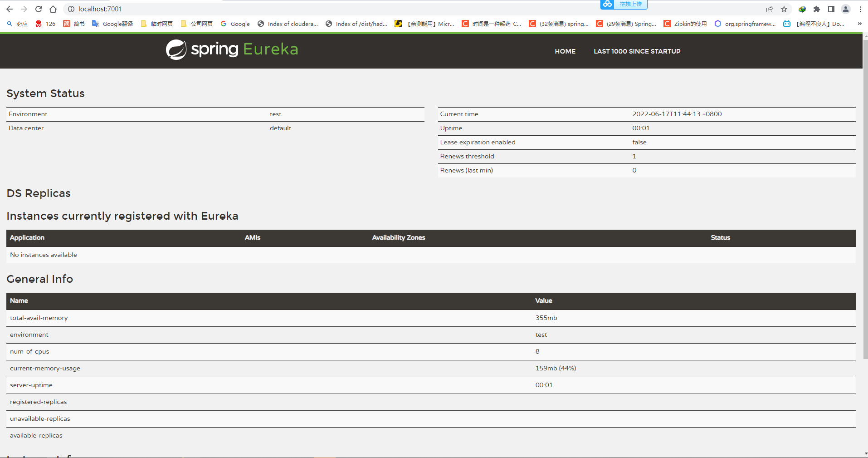
Task: Expand the 公司网页 bookmark folder
Action: [196, 24]
